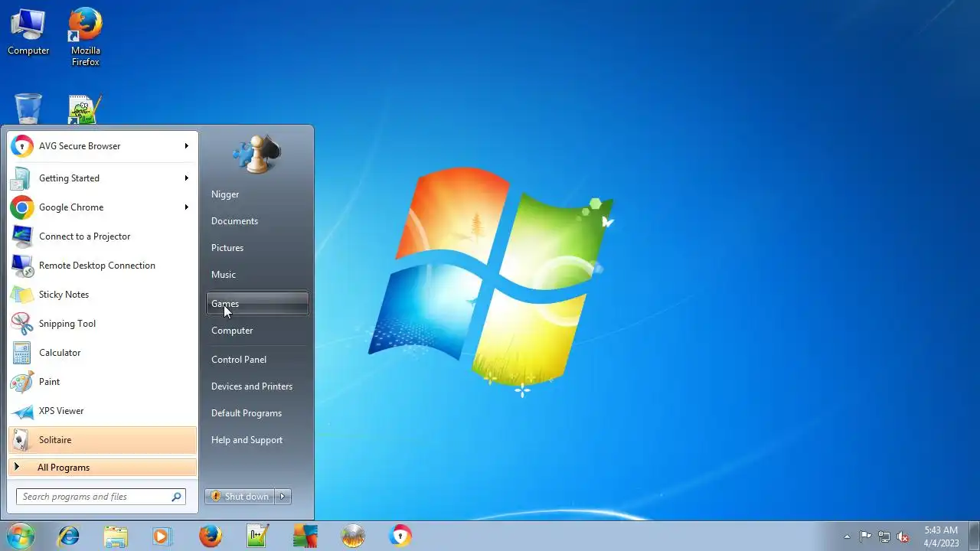Open Documents from the Start menu

point(257,221)
